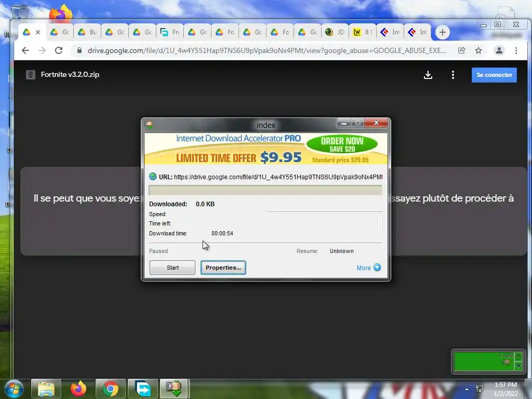Click the Chrome address bar URL
This screenshot has height=399, width=532.
267,50
